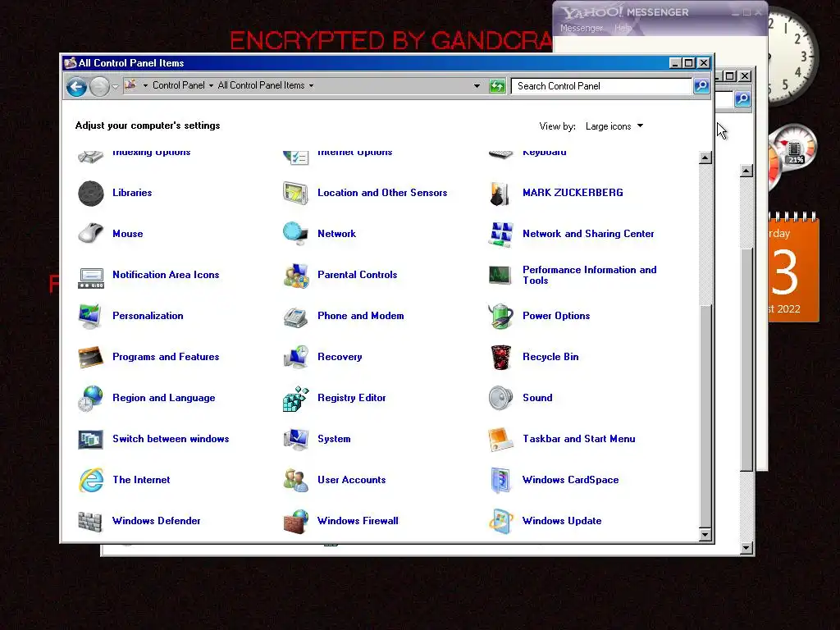Click the Control Panel scroll down arrow
Screen dimensions: 840x630
click(705, 534)
